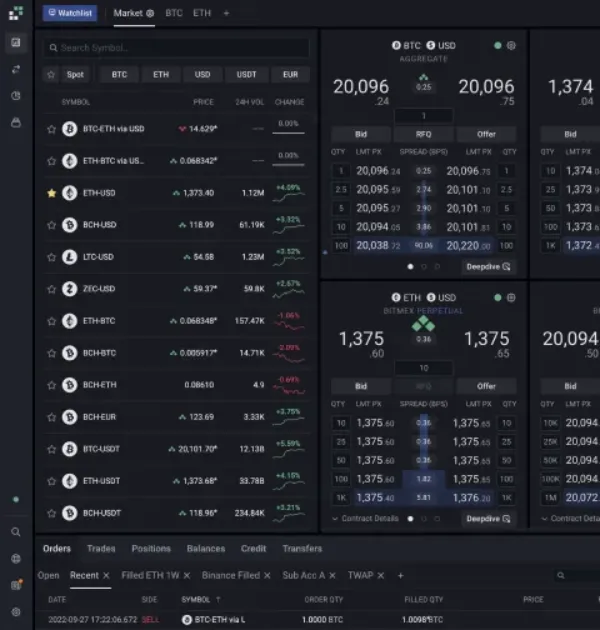The width and height of the screenshot is (600, 630).
Task: Toggle favorite star for BTC-ETH via USD
Action: (51, 129)
